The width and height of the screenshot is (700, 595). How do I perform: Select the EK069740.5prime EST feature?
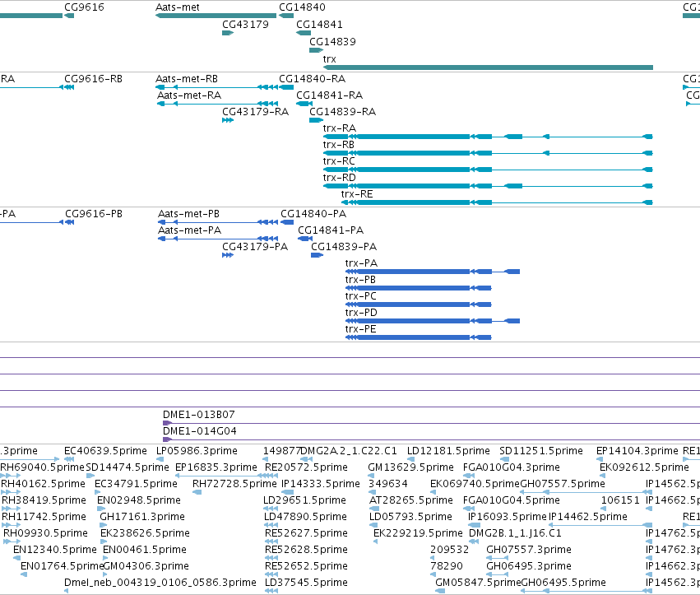tap(433, 492)
